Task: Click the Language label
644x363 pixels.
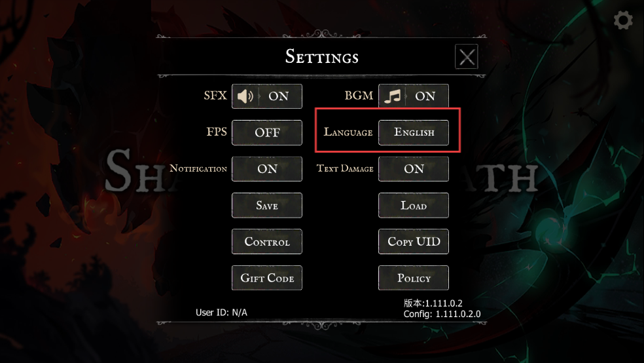Action: click(348, 132)
